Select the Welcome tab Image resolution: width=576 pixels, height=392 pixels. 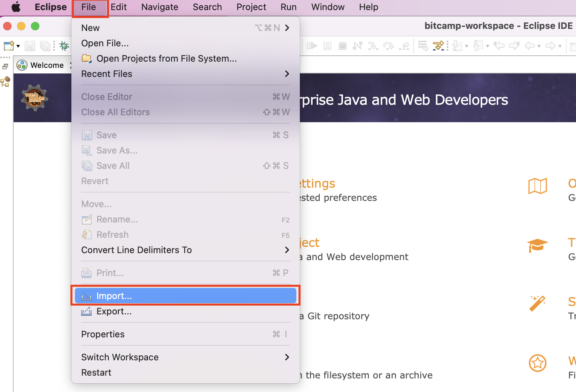click(x=47, y=65)
